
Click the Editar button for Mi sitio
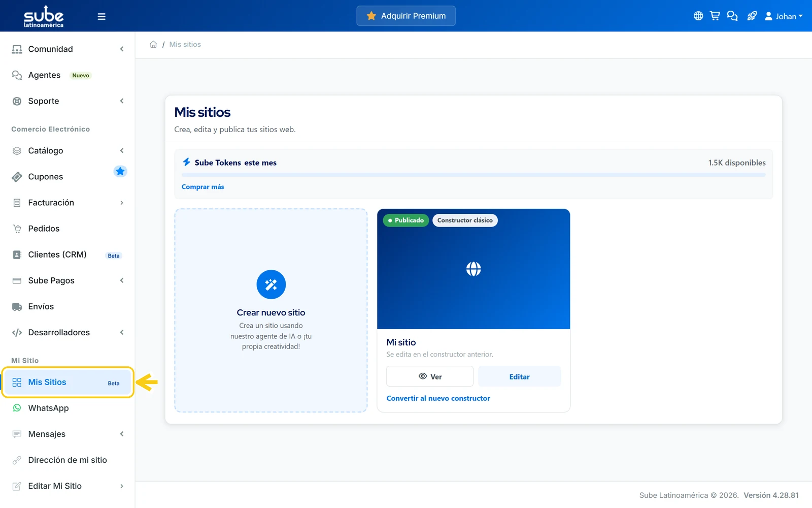519,376
